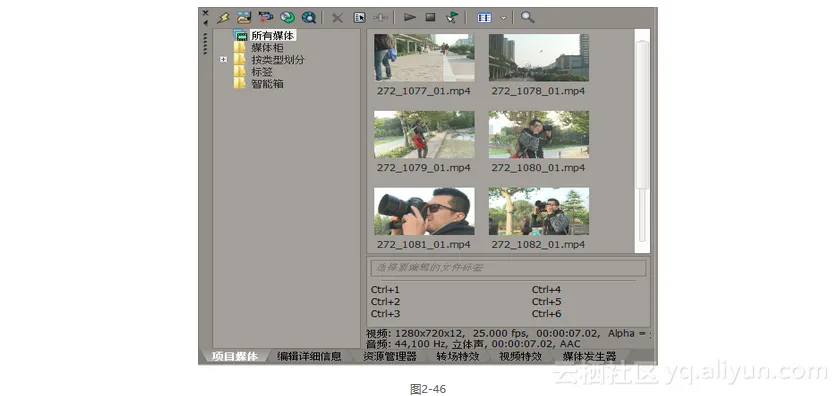Screen dimensions: 839x396
Task: Click the Ctrl+6 tag shortcut
Action: (x=546, y=314)
